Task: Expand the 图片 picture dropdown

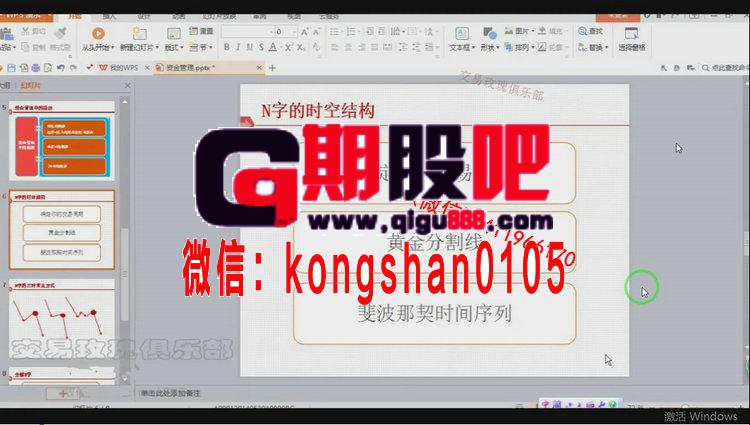Action: point(533,32)
